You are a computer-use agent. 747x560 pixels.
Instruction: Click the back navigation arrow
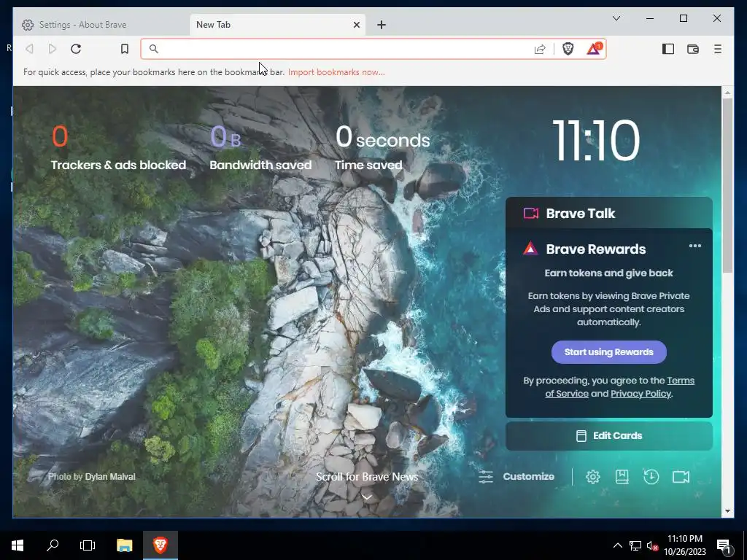click(29, 49)
